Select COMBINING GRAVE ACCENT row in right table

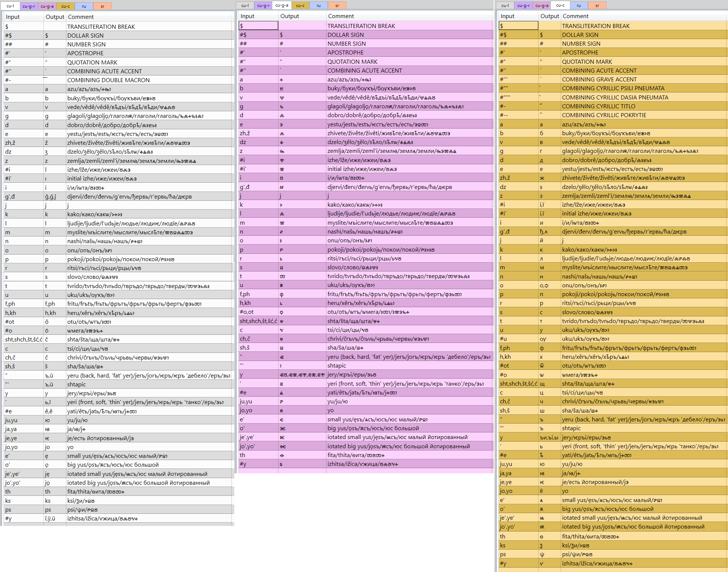point(599,79)
